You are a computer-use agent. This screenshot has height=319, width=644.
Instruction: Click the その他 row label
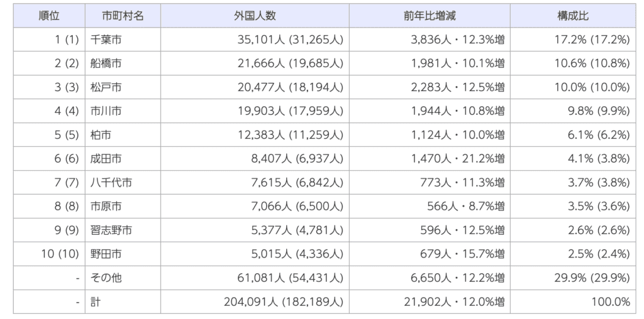(x=106, y=278)
